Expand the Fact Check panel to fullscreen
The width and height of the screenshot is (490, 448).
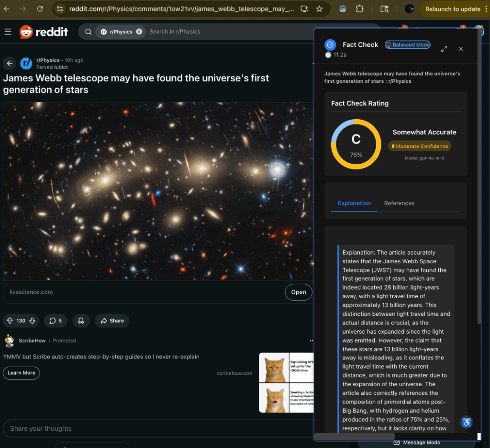tap(444, 49)
